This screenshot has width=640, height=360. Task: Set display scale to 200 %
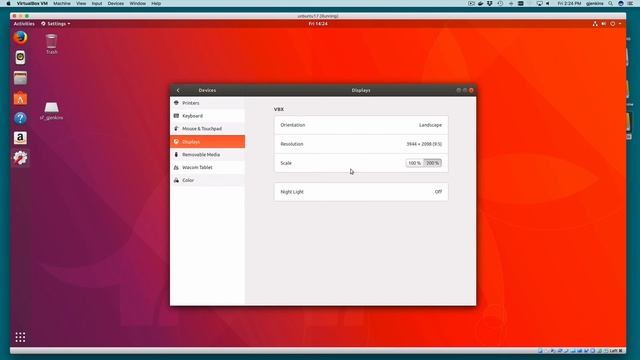(432, 163)
